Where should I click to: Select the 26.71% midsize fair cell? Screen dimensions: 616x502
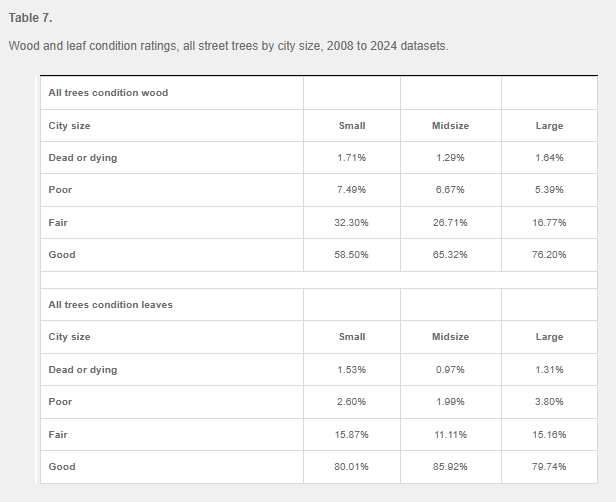click(x=450, y=223)
